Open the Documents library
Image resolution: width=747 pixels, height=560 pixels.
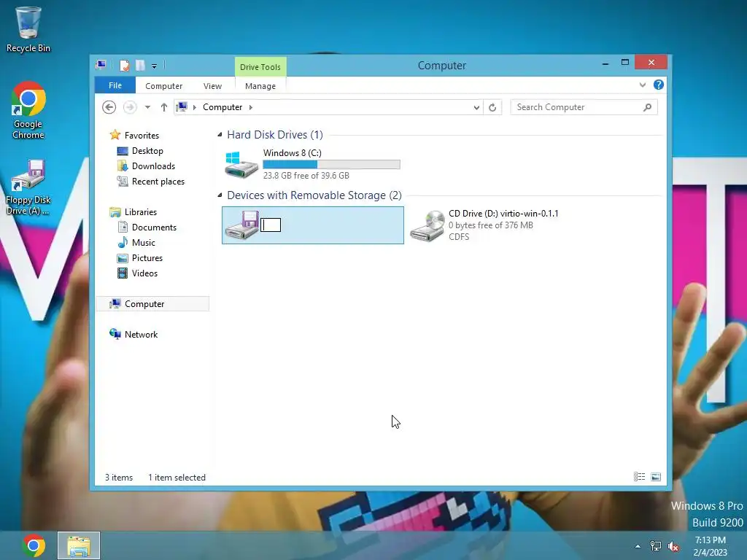154,227
